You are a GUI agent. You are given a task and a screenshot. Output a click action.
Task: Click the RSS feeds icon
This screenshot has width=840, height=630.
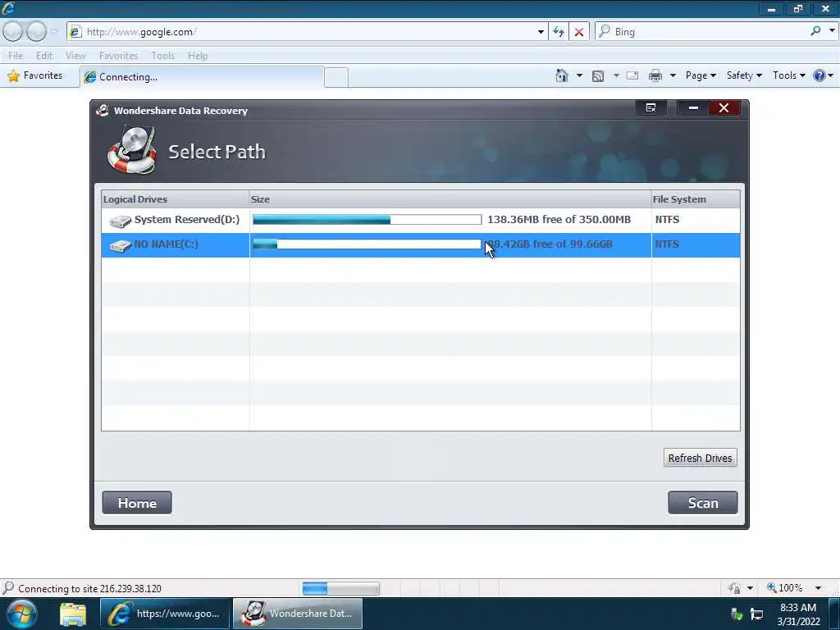[x=598, y=76]
